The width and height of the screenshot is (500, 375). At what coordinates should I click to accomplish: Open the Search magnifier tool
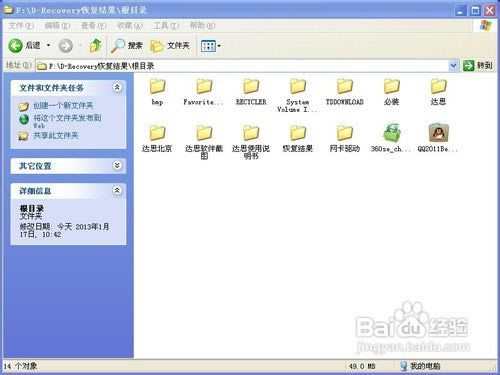[127, 46]
